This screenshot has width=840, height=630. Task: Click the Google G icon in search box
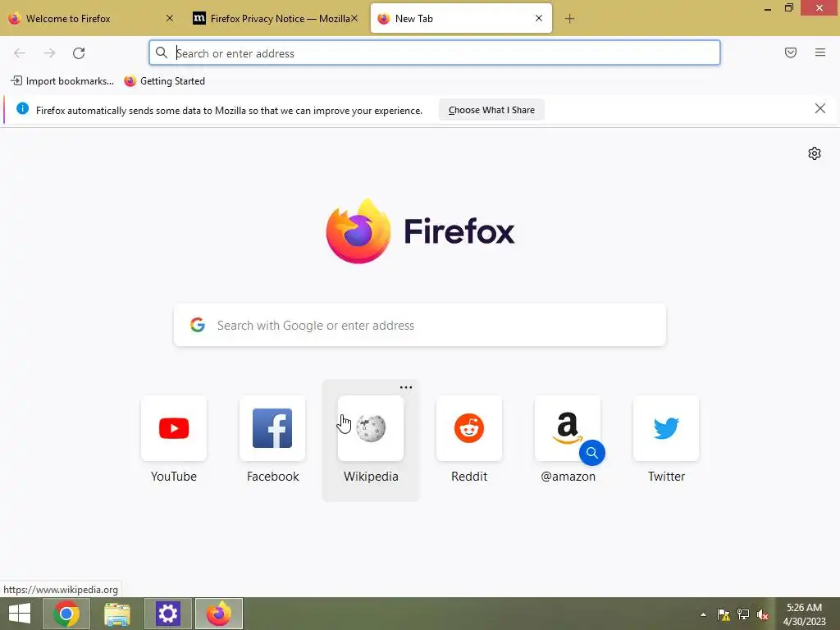click(198, 325)
